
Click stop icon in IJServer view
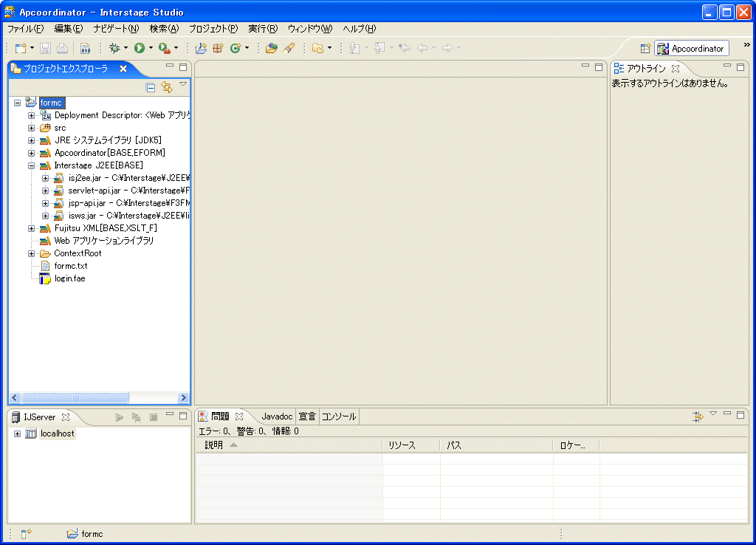tap(154, 417)
